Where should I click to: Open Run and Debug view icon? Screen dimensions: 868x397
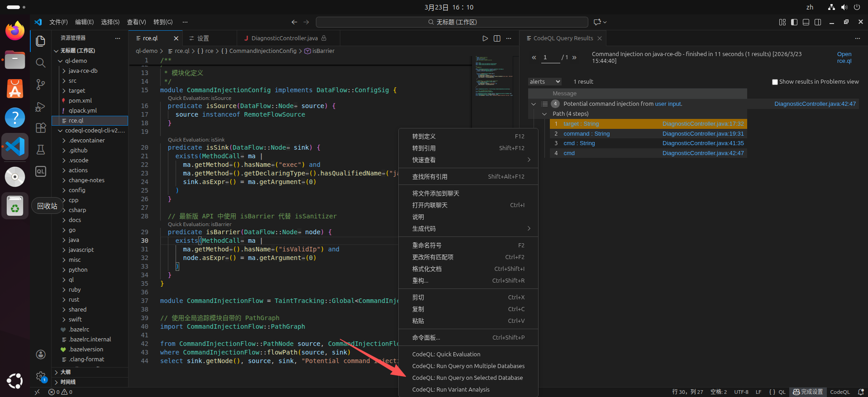pos(41,107)
